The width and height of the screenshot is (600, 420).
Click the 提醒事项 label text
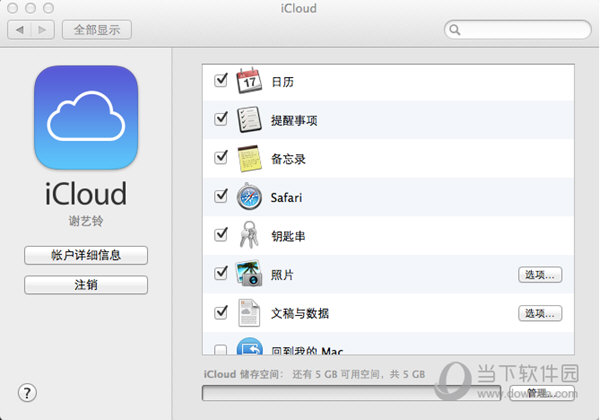point(294,120)
